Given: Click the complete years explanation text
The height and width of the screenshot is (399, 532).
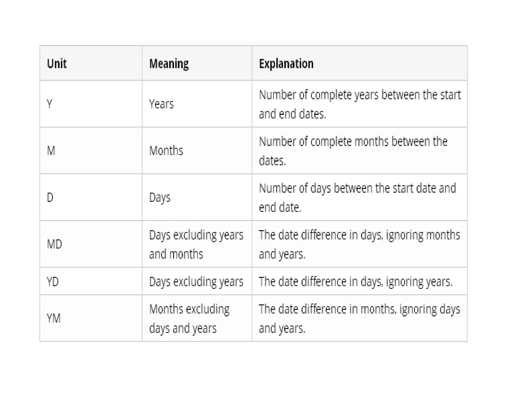Looking at the screenshot, I should [x=360, y=104].
